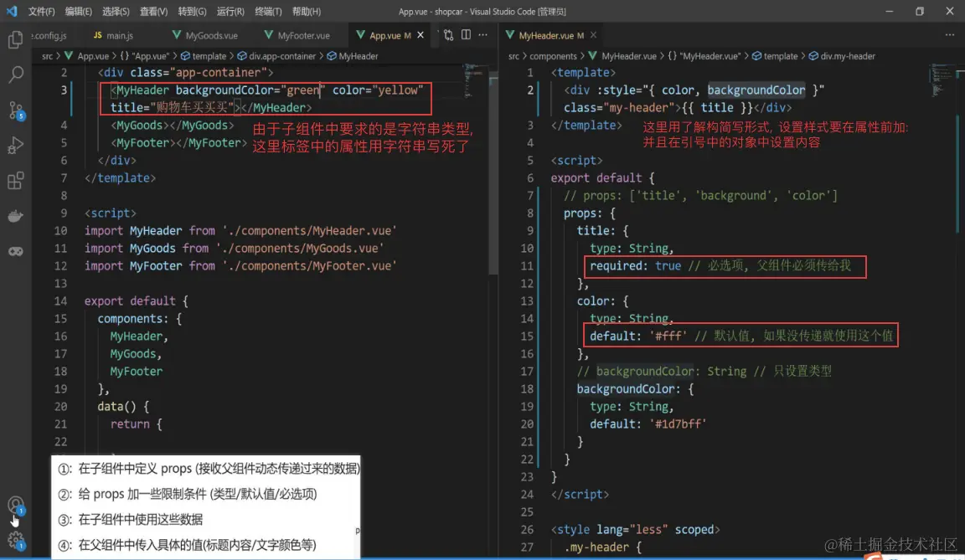Click split editor right icon
This screenshot has height=560, width=965.
[x=466, y=35]
